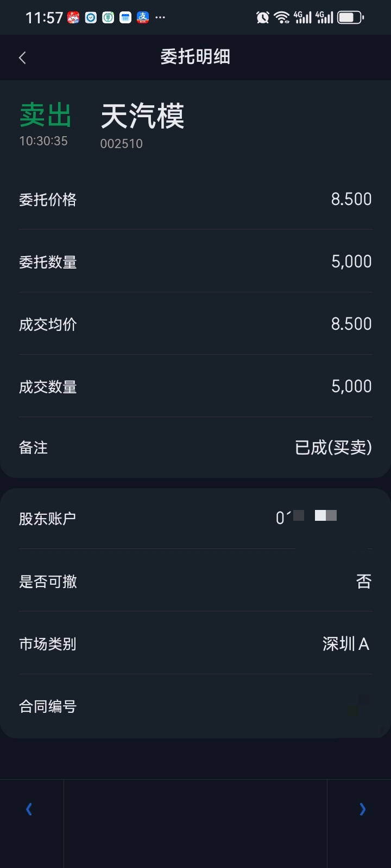Viewport: 391px width, 868px height.
Task: Tap the alarm clock status icon
Action: [x=263, y=17]
